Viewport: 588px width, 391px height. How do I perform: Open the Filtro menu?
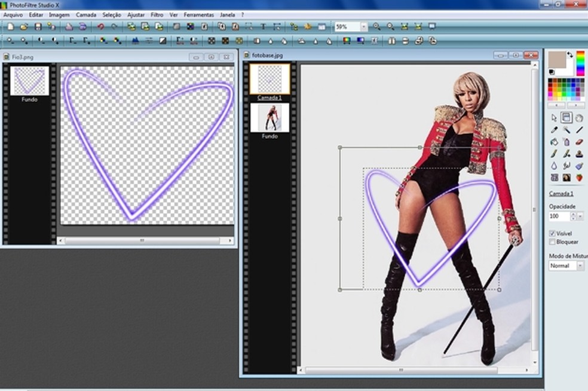pos(157,15)
